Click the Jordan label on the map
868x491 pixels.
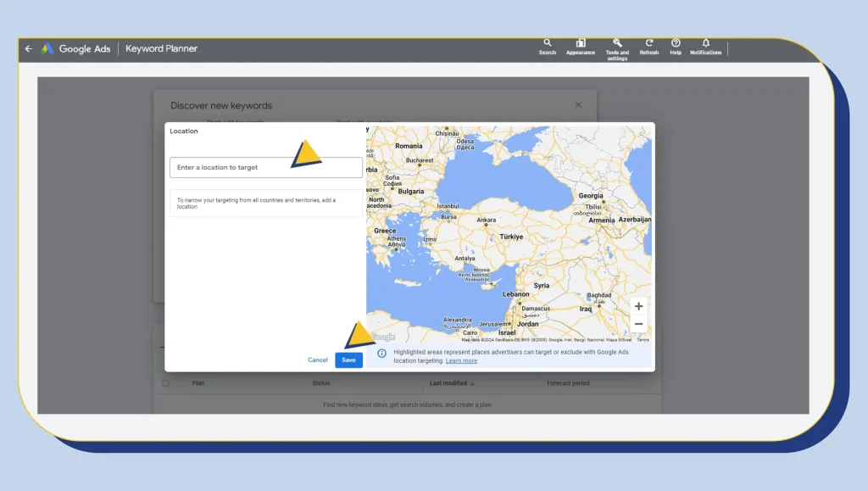tap(527, 324)
